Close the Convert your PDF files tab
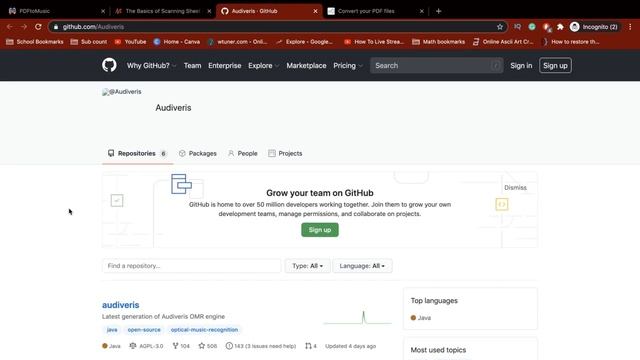The height and width of the screenshot is (360, 640). (422, 11)
